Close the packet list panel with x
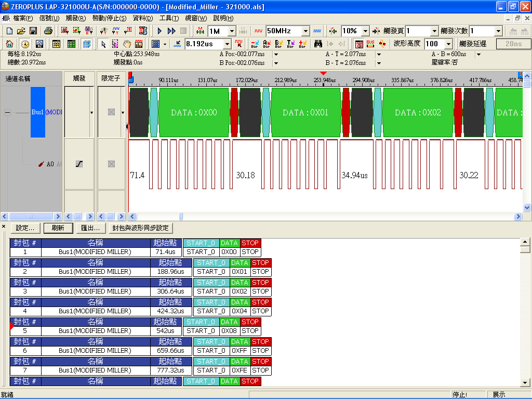 tap(4, 227)
